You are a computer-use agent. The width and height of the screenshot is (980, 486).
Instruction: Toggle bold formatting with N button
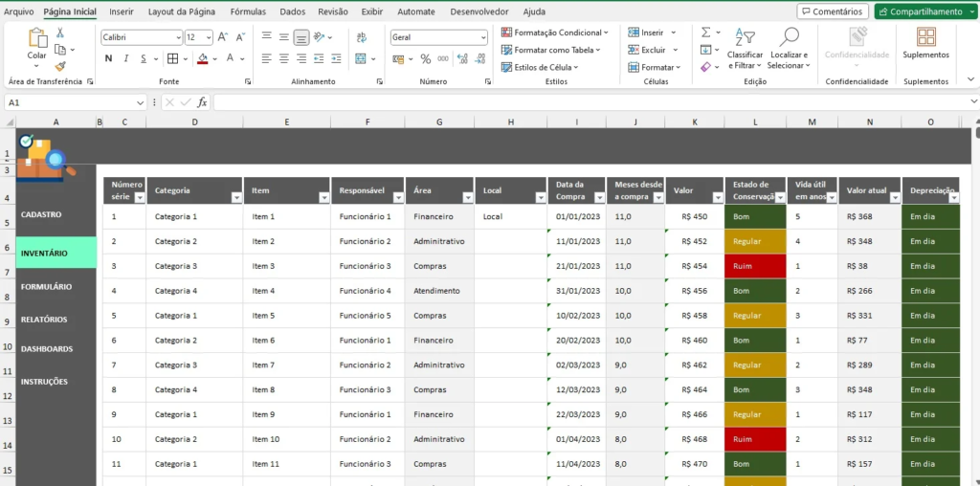coord(108,58)
